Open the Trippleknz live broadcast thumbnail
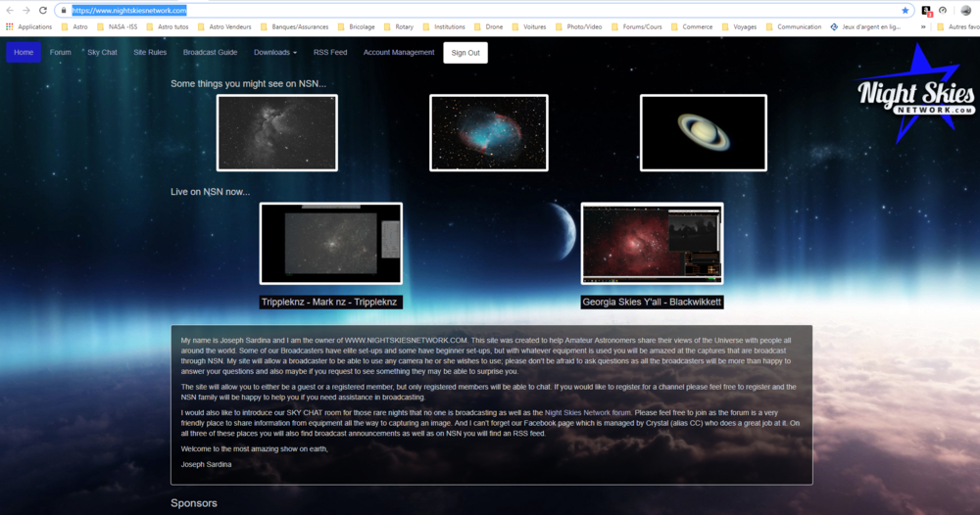Image resolution: width=980 pixels, height=515 pixels. click(330, 244)
